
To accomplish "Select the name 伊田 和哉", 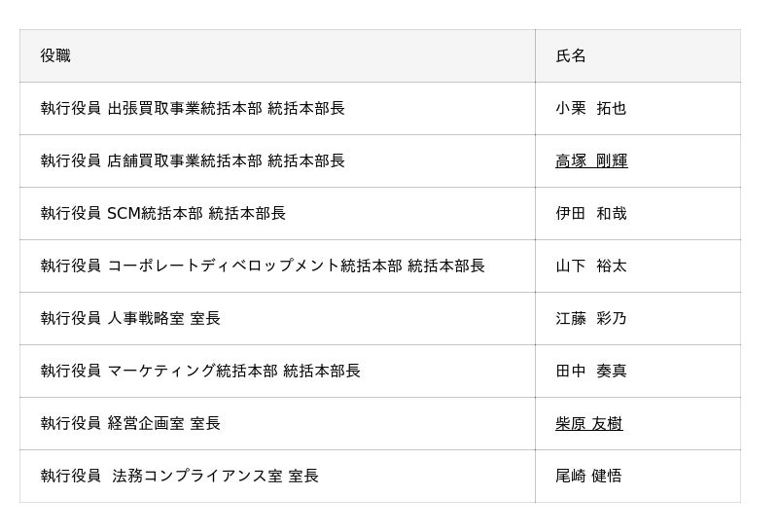I will click(590, 214).
